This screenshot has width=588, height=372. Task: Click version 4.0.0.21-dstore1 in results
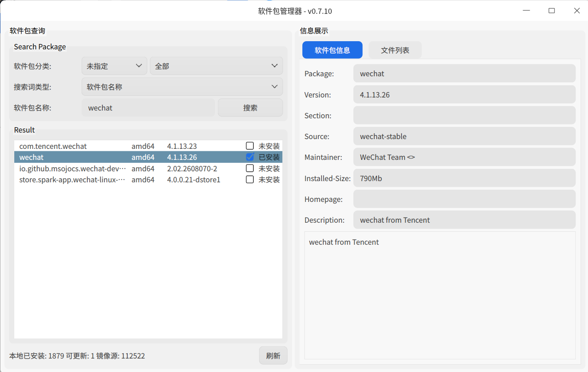(194, 179)
